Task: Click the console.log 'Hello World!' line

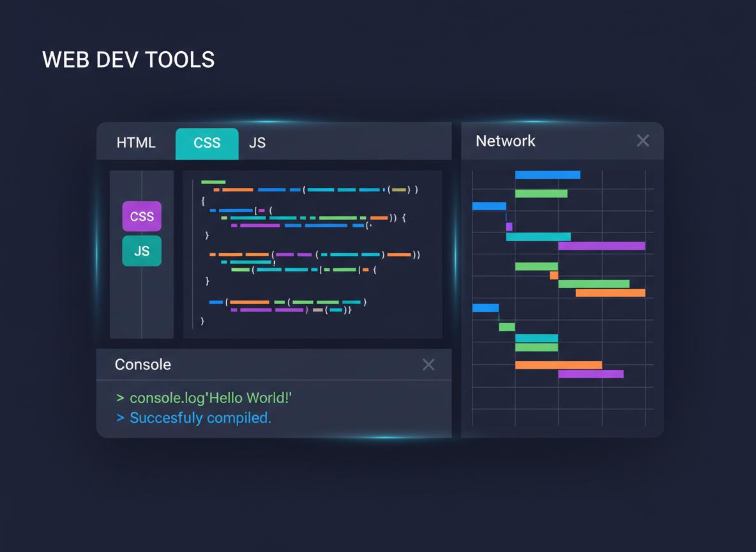Action: point(210,397)
